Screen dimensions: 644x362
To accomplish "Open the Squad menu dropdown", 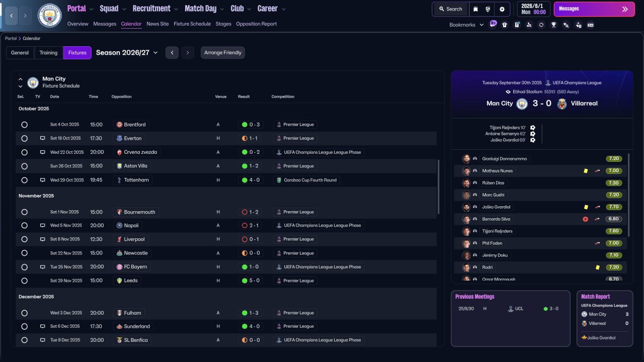I will pyautogui.click(x=113, y=9).
